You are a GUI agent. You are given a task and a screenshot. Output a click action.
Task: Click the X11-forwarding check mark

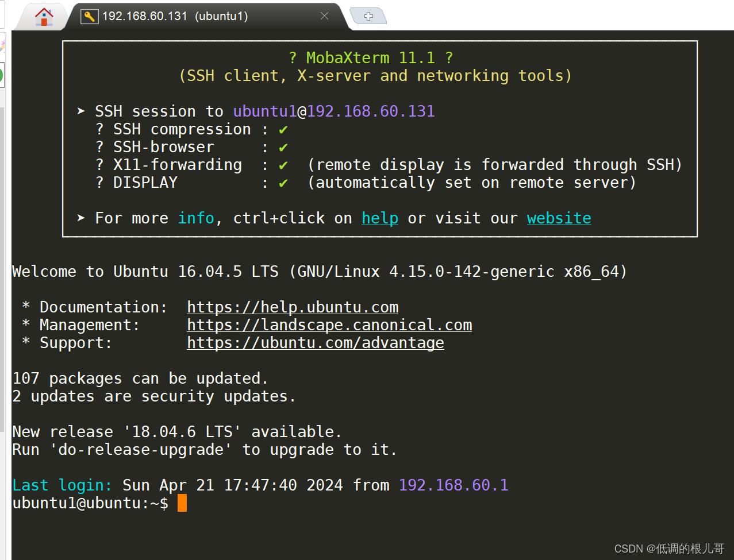pos(283,165)
